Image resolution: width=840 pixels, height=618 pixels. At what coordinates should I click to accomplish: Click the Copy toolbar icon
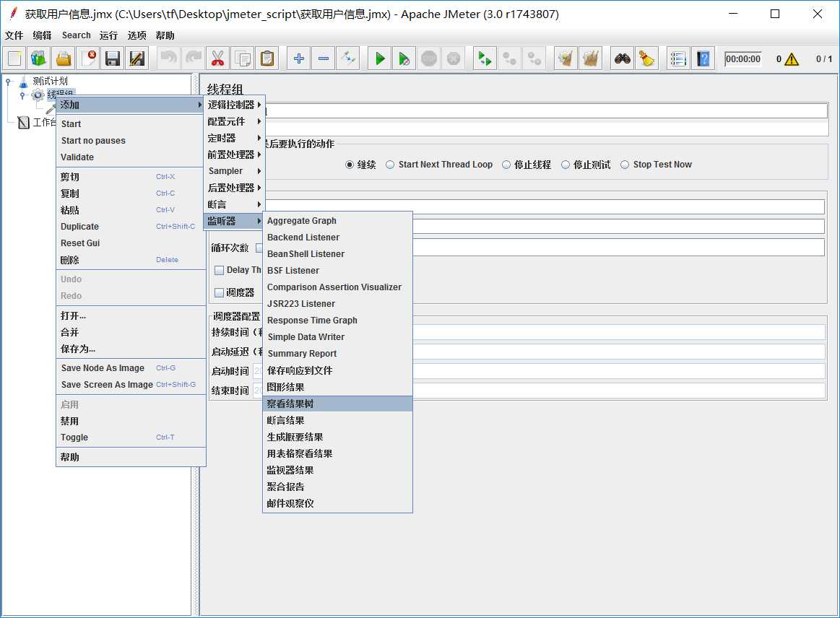[242, 58]
